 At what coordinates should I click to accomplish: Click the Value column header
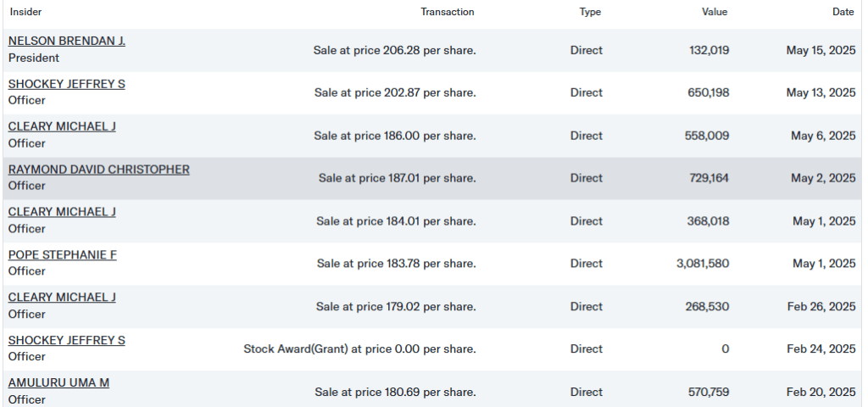coord(714,12)
